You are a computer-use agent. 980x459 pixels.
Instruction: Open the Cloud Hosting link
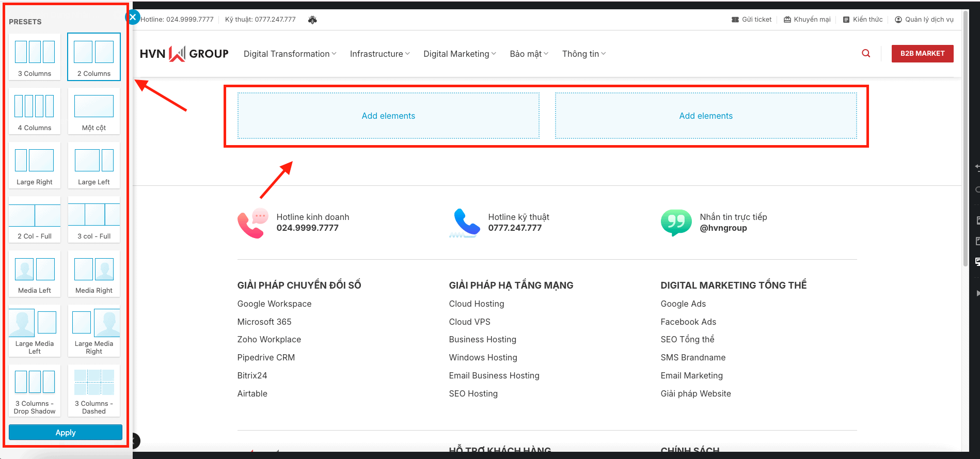(477, 304)
